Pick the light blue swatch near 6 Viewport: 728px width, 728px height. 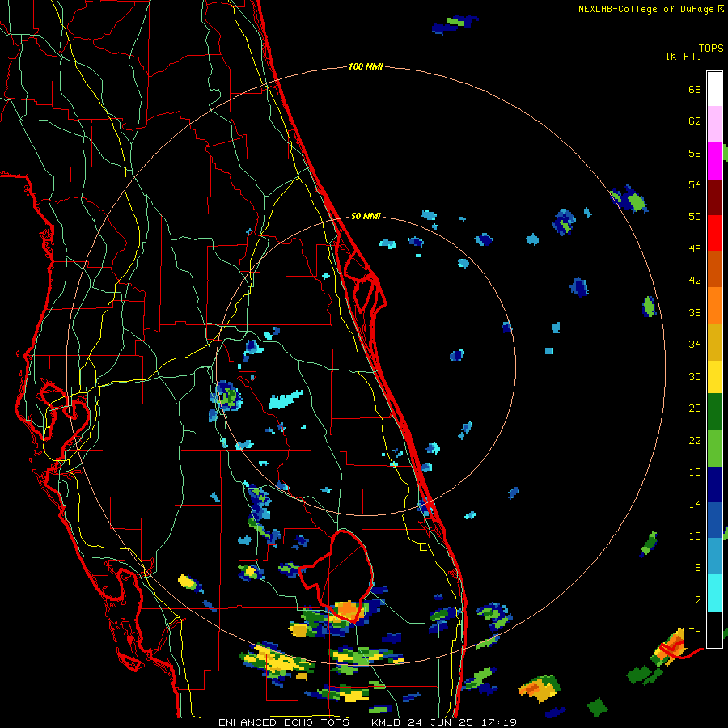click(x=714, y=557)
